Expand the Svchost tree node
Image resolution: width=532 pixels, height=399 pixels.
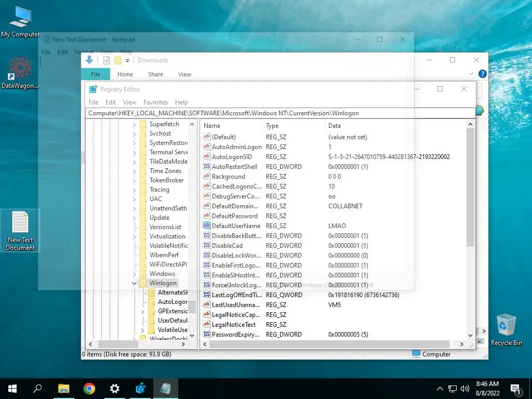pyautogui.click(x=135, y=134)
